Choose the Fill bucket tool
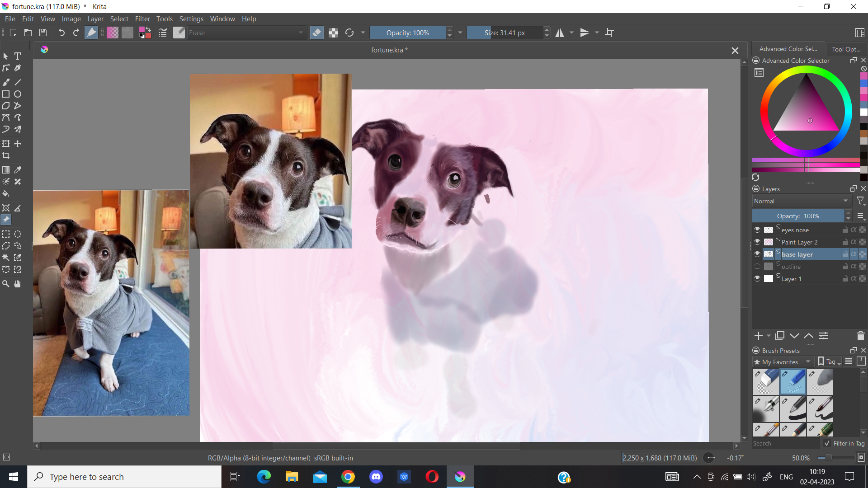Viewport: 868px width, 488px height. pyautogui.click(x=6, y=194)
